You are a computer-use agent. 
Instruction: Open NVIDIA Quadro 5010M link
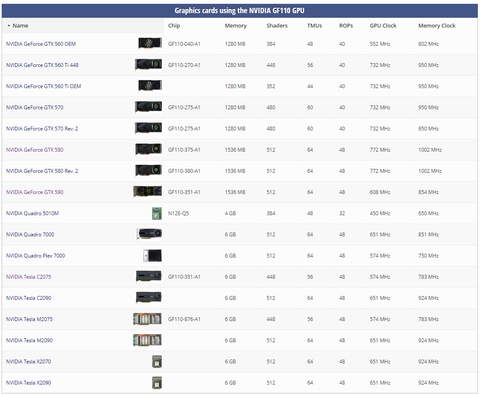point(32,213)
